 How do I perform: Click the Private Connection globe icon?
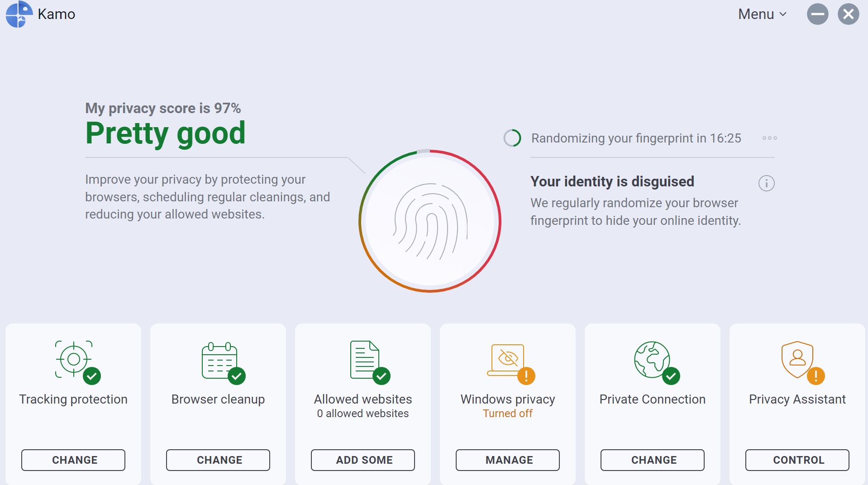pyautogui.click(x=652, y=360)
